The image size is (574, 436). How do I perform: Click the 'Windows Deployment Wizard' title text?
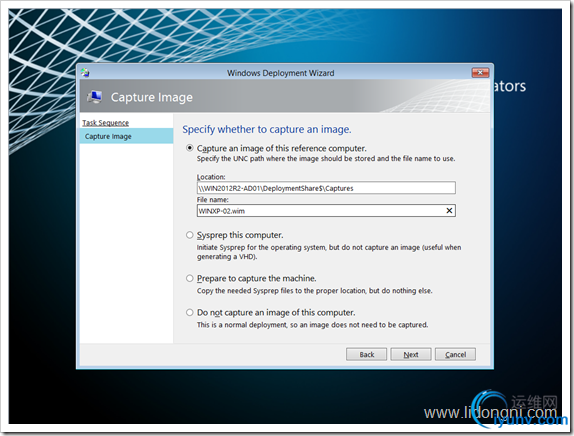pos(281,73)
